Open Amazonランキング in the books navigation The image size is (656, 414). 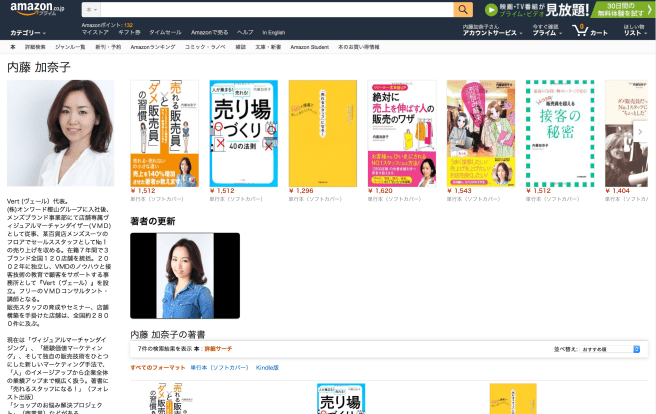(152, 46)
